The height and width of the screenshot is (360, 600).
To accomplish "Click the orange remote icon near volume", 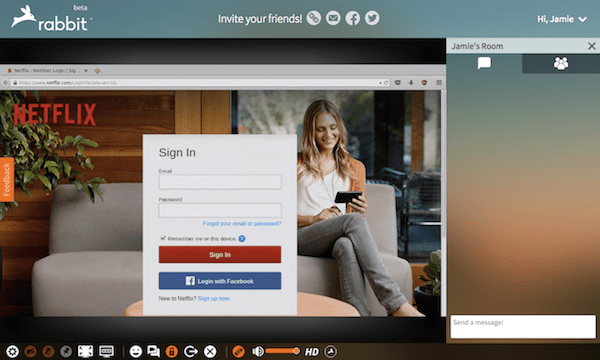I will click(238, 351).
